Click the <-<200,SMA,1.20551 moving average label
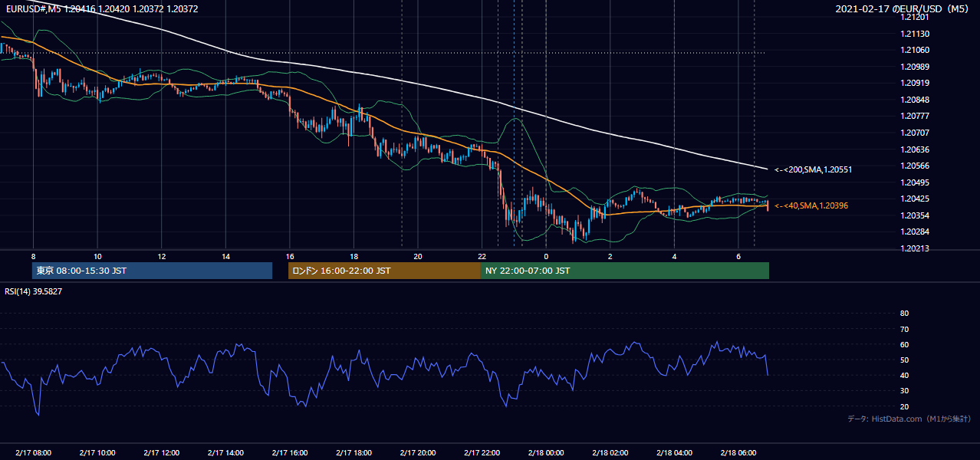 point(813,169)
